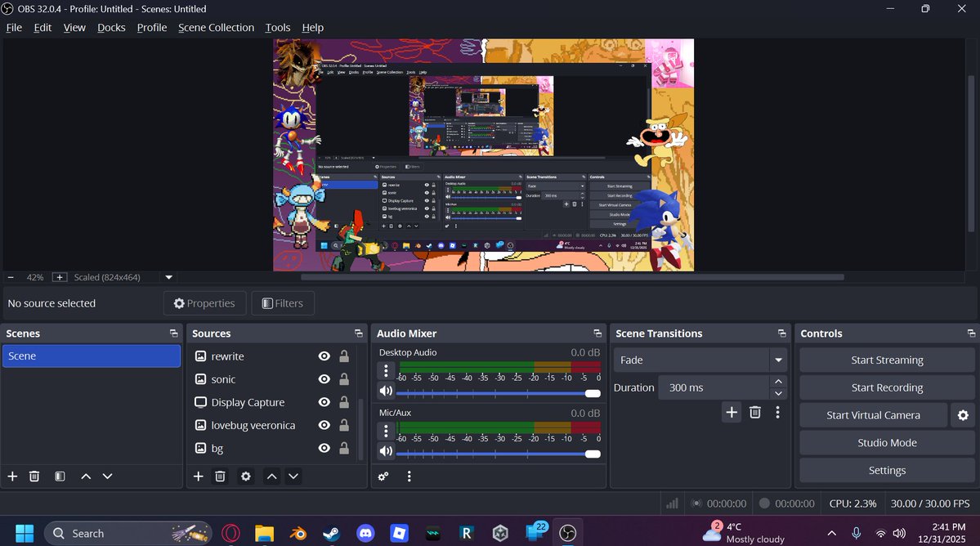This screenshot has width=980, height=546.
Task: Open Settings from Controls panel
Action: coord(887,471)
